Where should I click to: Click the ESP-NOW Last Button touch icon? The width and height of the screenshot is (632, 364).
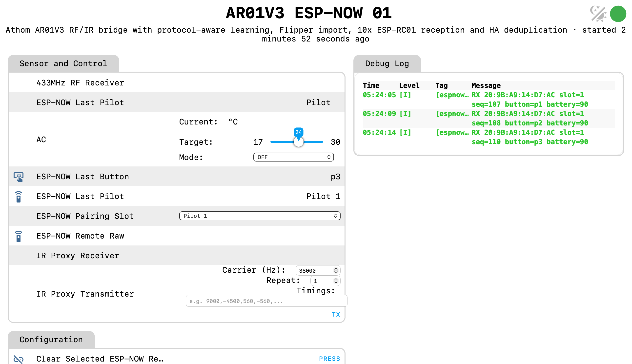pos(19,177)
